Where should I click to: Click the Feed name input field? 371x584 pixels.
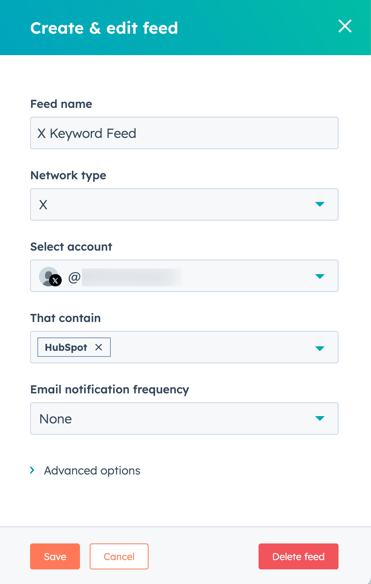click(x=184, y=133)
